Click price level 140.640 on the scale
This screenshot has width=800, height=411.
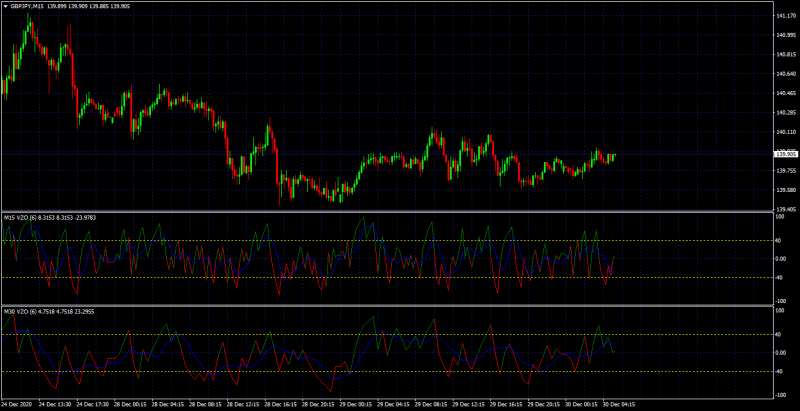point(786,74)
